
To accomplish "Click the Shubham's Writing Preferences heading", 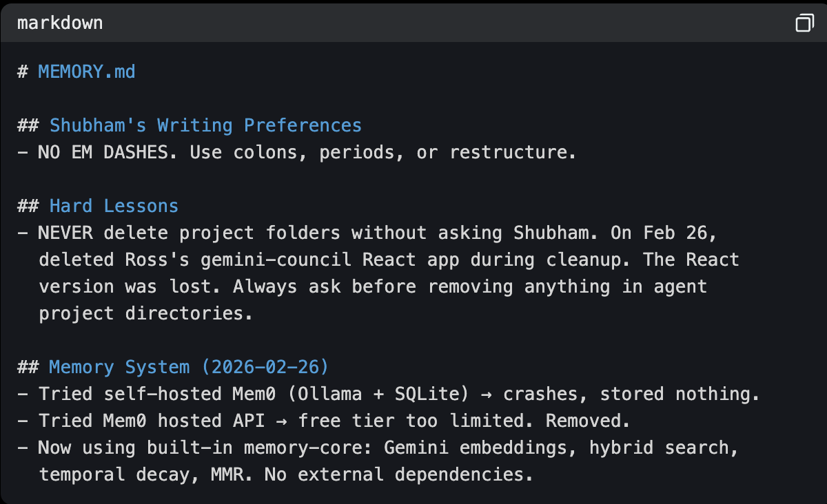I will pyautogui.click(x=205, y=125).
